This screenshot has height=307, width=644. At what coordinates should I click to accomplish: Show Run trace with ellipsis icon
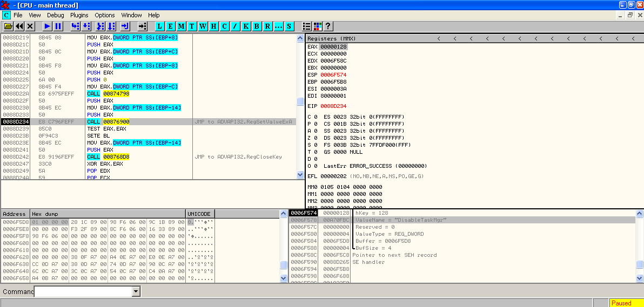[x=278, y=26]
